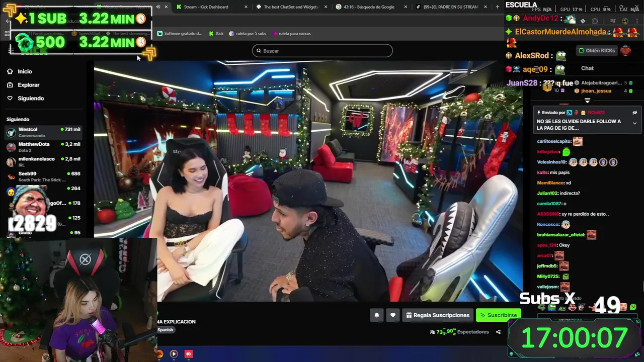Click the Buscar search field

click(323, 51)
